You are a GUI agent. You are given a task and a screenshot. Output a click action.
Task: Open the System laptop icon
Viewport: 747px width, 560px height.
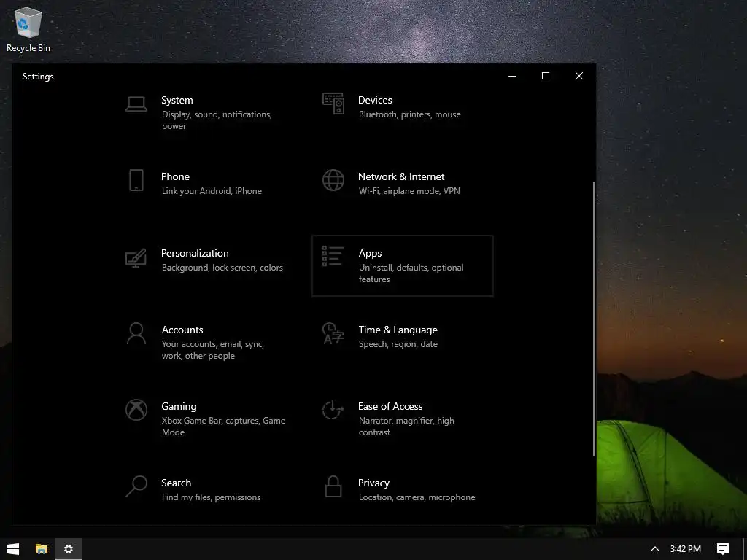[136, 104]
